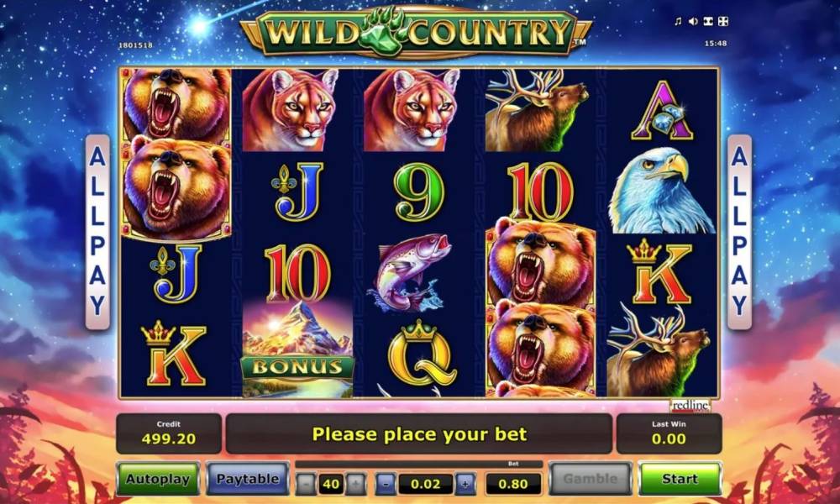
Task: Open the Paytable
Action: [248, 478]
